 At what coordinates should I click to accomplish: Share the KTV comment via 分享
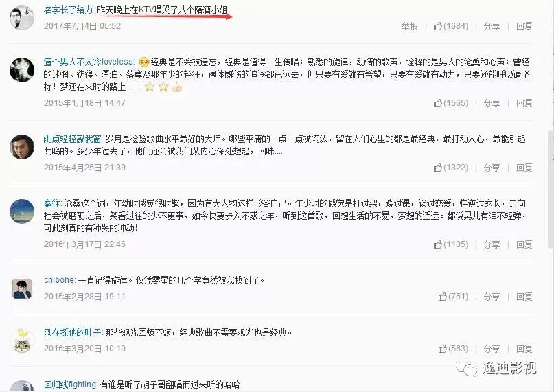pyautogui.click(x=492, y=26)
